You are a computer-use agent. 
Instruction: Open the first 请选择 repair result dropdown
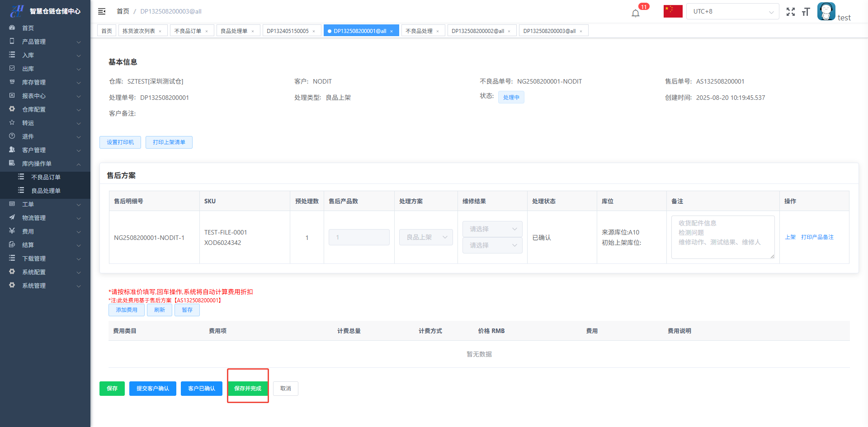(492, 229)
